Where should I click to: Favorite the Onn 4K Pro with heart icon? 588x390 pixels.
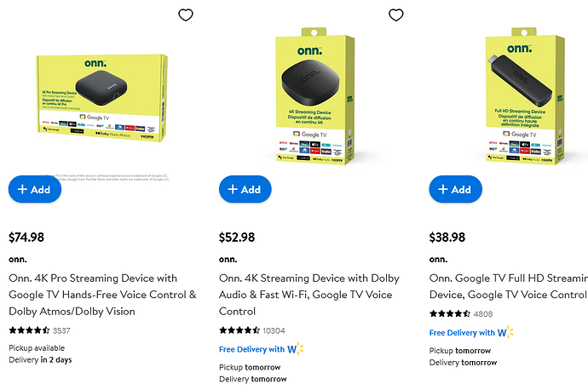click(x=186, y=15)
